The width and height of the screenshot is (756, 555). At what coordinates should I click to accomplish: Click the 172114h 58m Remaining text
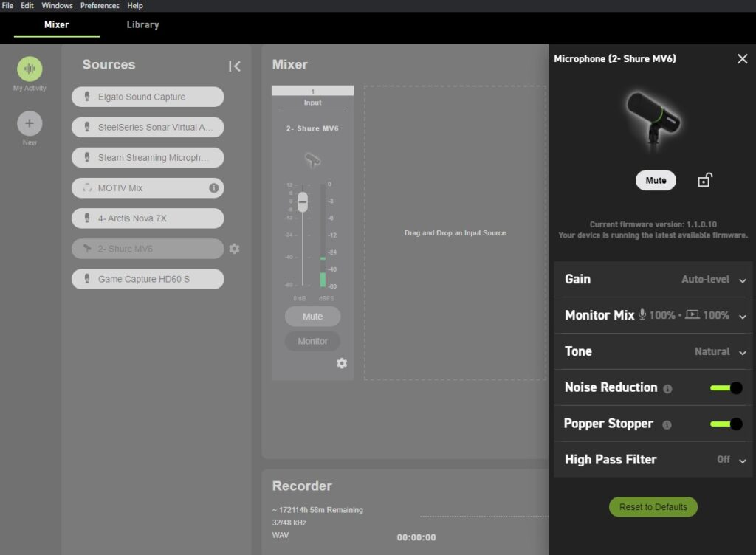[317, 510]
